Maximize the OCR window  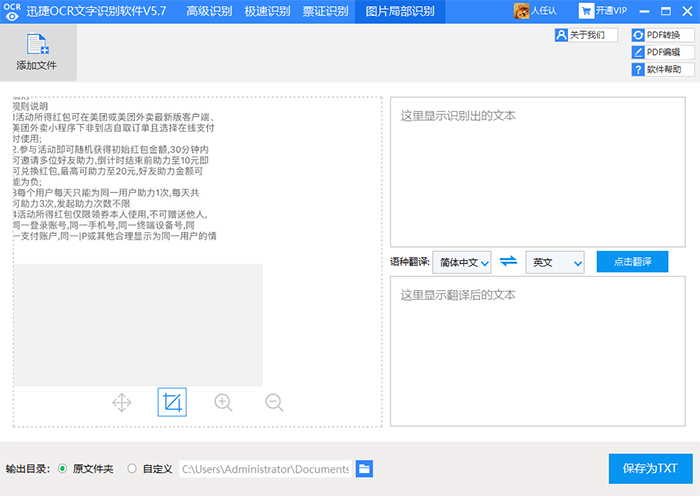[x=666, y=11]
